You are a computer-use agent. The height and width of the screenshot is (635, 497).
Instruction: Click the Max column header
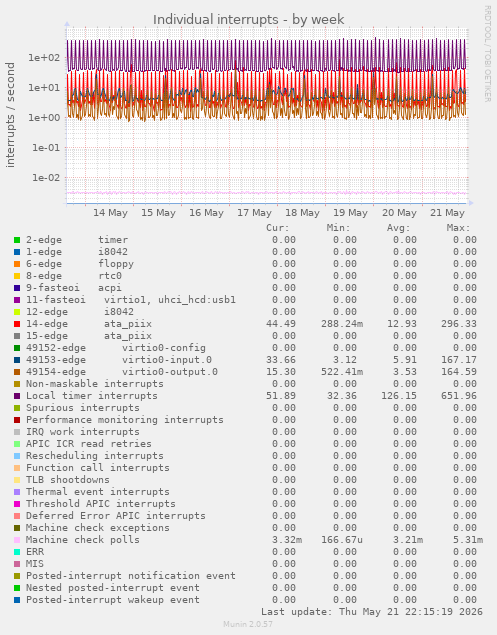459,228
